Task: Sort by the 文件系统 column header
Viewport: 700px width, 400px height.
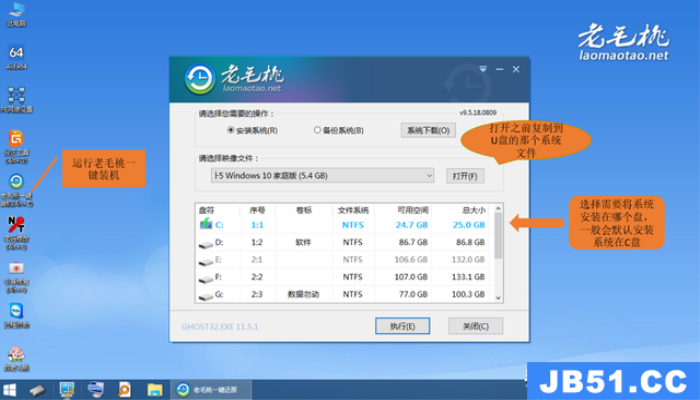Action: click(353, 210)
